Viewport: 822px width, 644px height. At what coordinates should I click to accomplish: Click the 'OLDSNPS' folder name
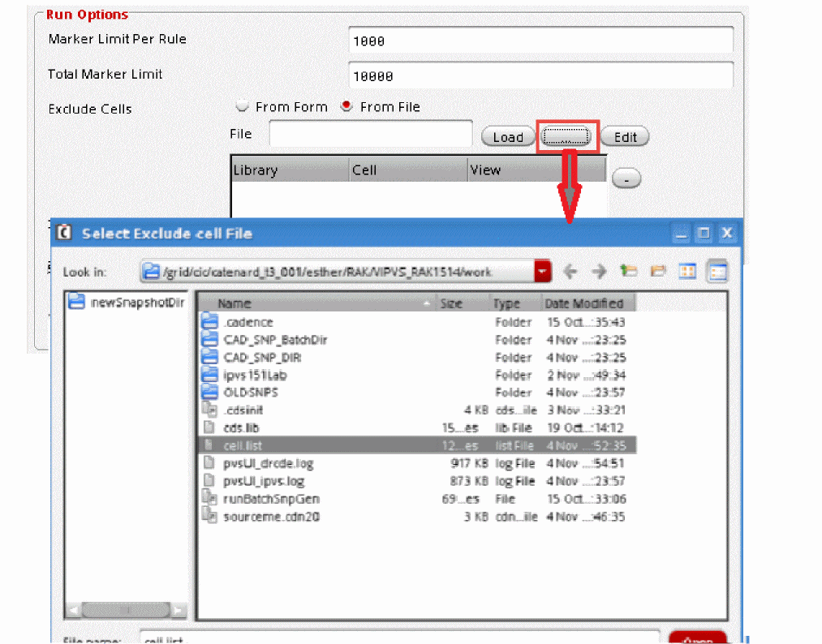click(x=251, y=392)
